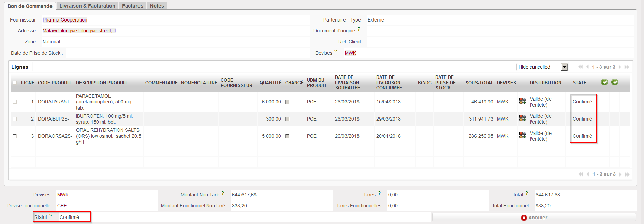The width and height of the screenshot is (644, 224).
Task: Open distribution icon for the IBUPROFEN line
Action: pos(522,118)
